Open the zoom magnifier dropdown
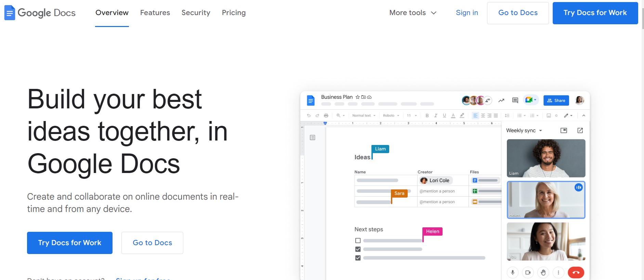 [340, 116]
